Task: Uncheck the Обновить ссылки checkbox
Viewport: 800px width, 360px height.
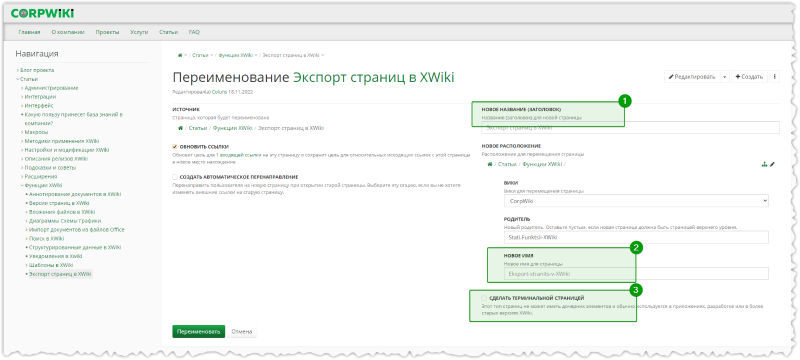Action: 175,146
